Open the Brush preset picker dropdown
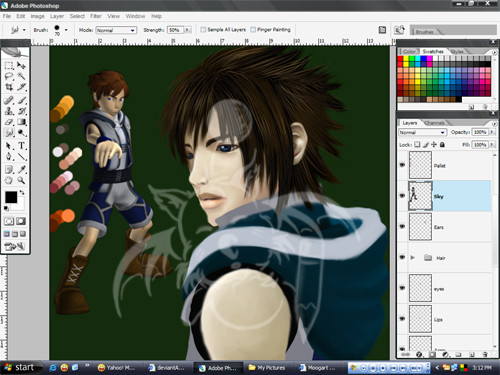This screenshot has height=375, width=500. pyautogui.click(x=66, y=30)
